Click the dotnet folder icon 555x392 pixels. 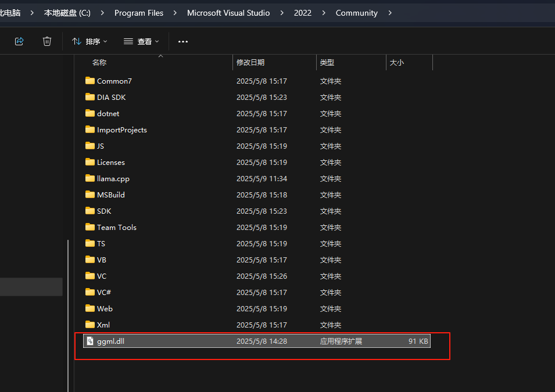(x=90, y=113)
